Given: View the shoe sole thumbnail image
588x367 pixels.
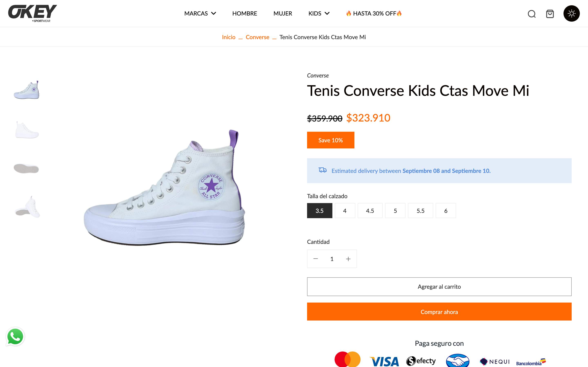Looking at the screenshot, I should click(x=27, y=168).
